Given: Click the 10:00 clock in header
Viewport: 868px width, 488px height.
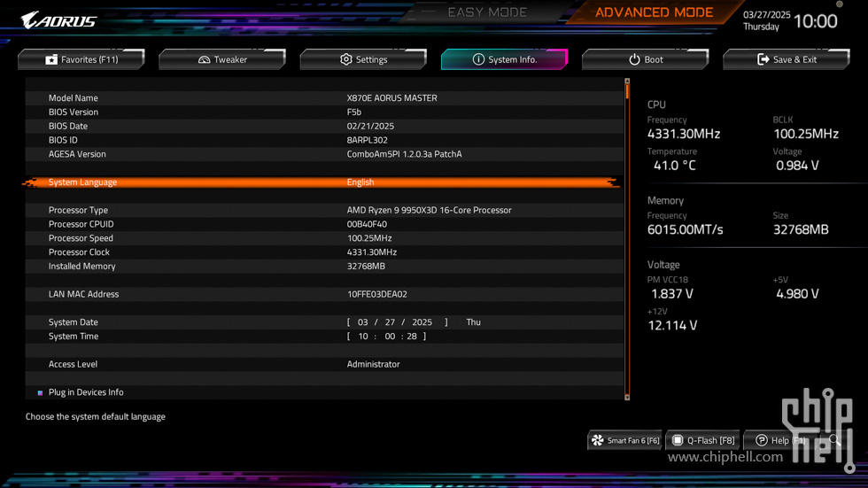Looking at the screenshot, I should coord(816,21).
